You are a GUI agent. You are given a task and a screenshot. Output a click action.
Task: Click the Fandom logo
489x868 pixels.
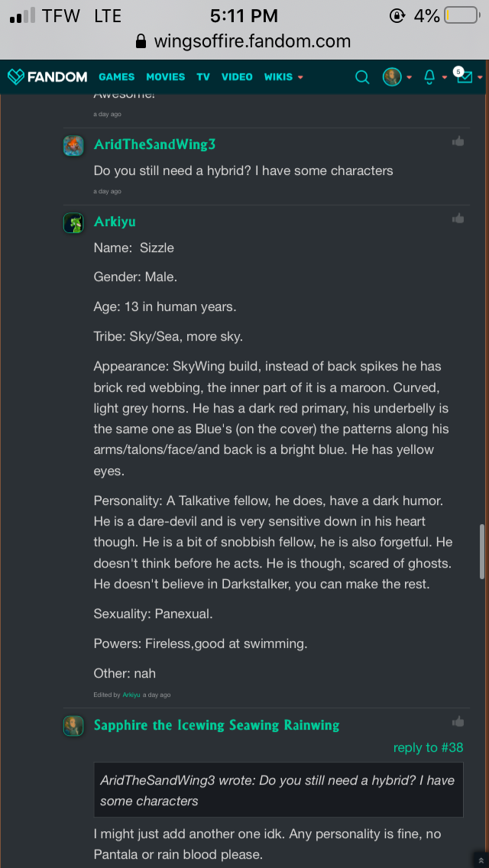point(48,77)
